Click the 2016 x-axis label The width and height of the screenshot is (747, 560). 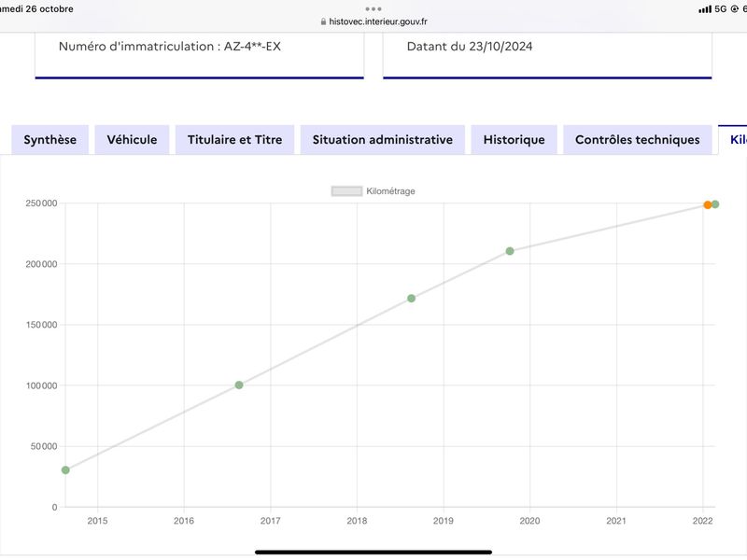(x=184, y=521)
